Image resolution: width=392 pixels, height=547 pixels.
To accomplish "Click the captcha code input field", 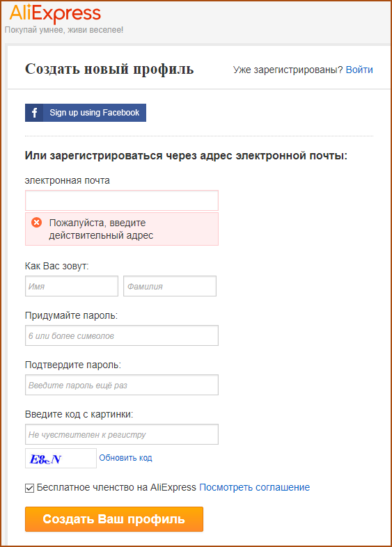I will (x=122, y=434).
